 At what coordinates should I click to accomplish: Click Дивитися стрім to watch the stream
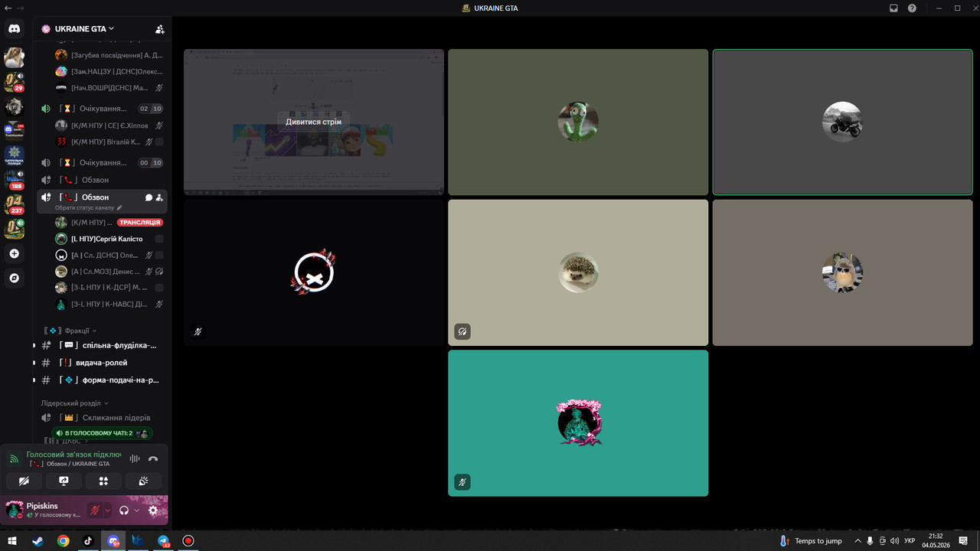pyautogui.click(x=313, y=121)
